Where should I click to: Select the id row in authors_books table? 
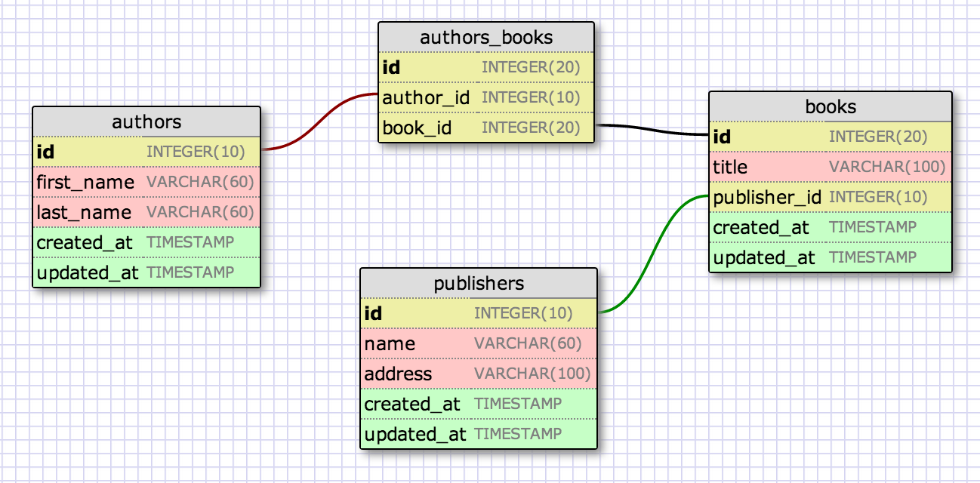click(x=391, y=67)
